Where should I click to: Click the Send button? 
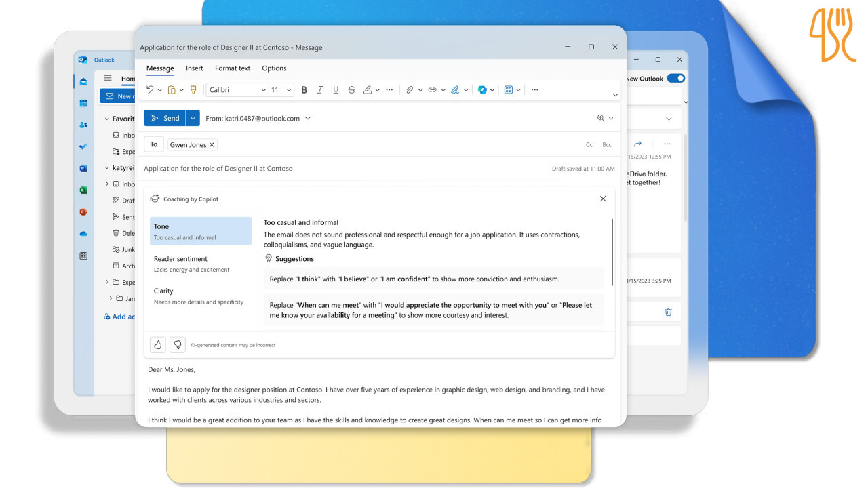tap(164, 118)
